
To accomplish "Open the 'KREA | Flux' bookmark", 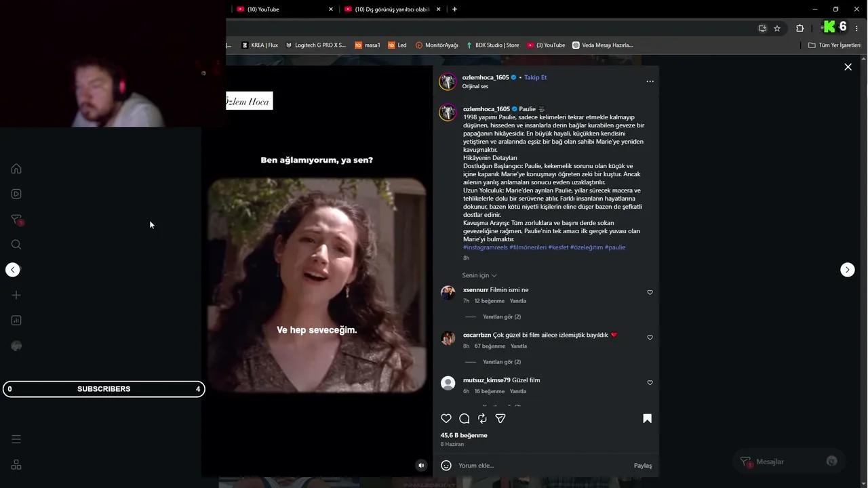I will click(x=260, y=45).
